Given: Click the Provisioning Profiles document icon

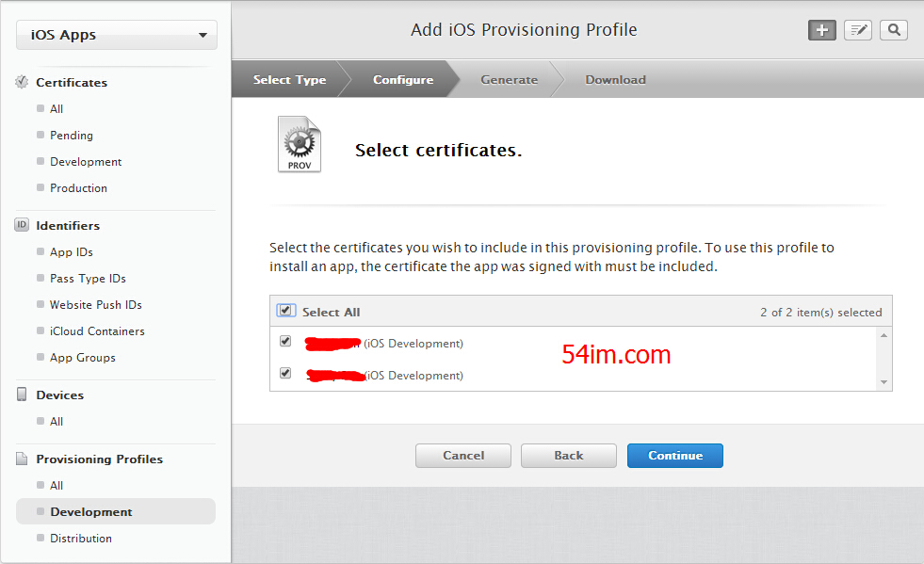Looking at the screenshot, I should tap(22, 459).
